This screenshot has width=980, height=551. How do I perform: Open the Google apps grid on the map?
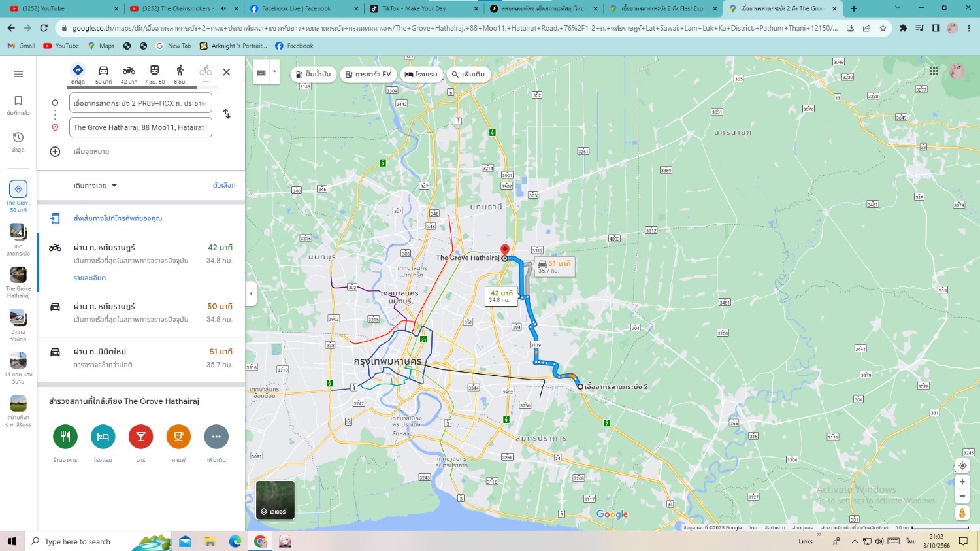[934, 71]
